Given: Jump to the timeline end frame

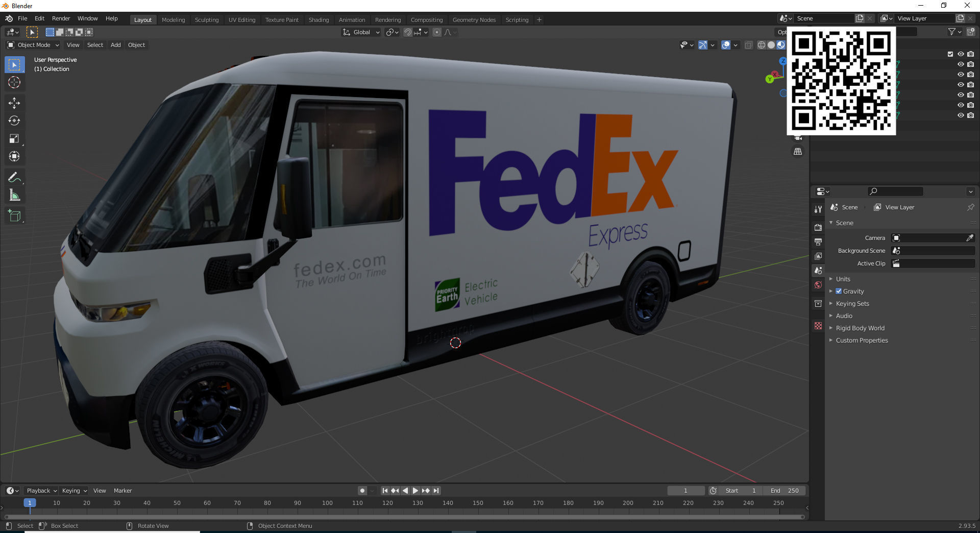Looking at the screenshot, I should [436, 491].
